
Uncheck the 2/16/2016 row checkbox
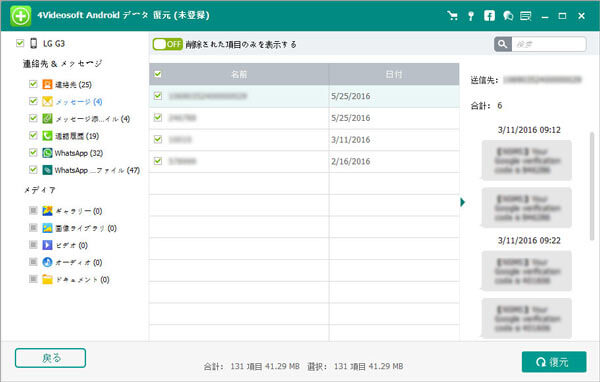(158, 161)
